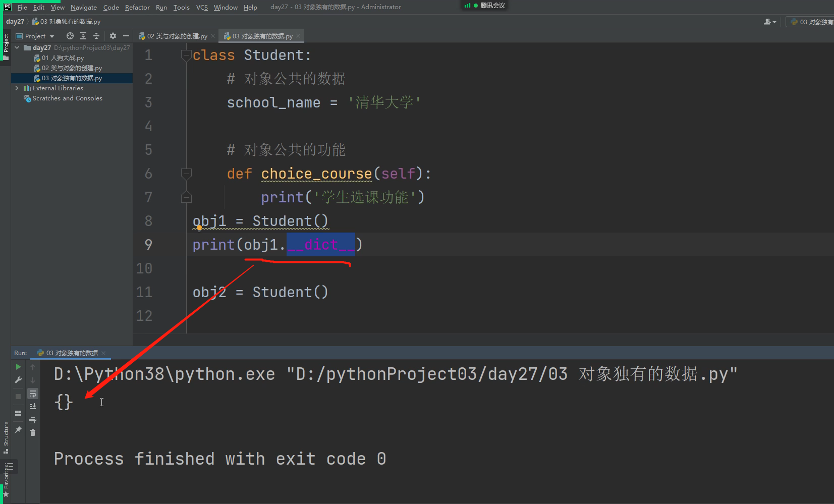834x504 pixels.
Task: Click day27 in the breadcrumb bar
Action: (15, 22)
